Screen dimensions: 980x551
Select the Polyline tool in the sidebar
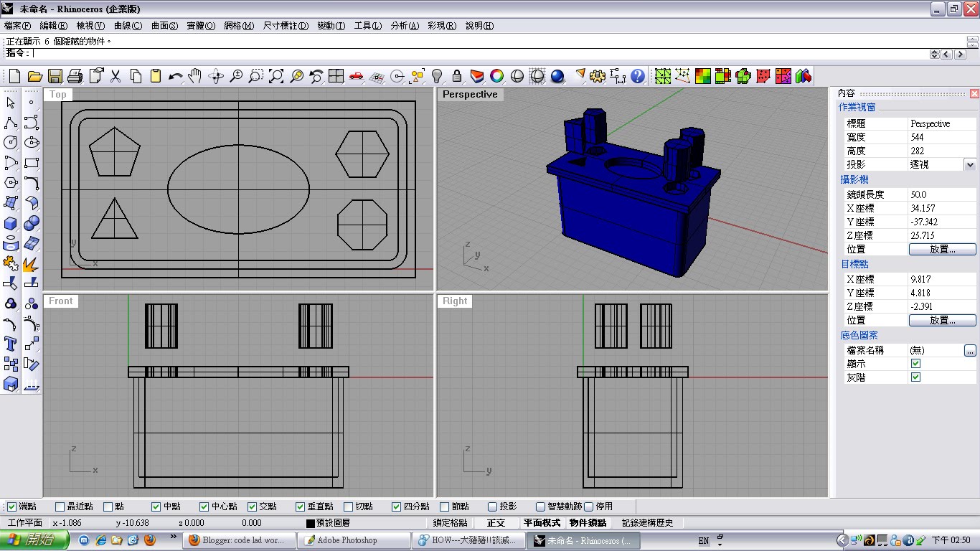(x=11, y=123)
